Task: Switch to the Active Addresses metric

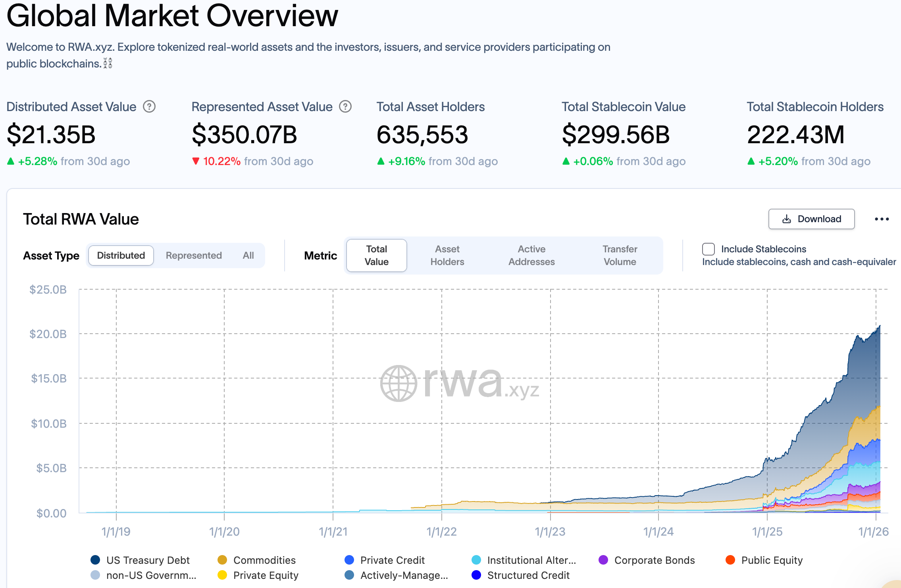Action: (531, 256)
